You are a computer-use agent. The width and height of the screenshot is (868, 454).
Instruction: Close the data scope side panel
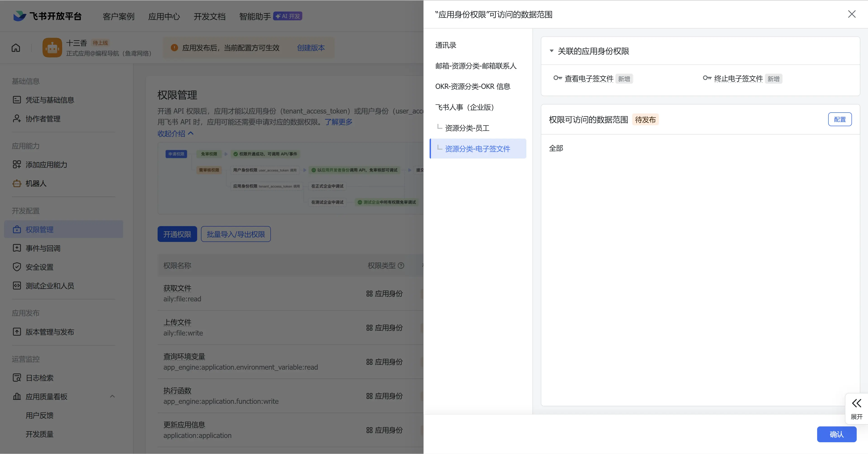[x=851, y=14]
